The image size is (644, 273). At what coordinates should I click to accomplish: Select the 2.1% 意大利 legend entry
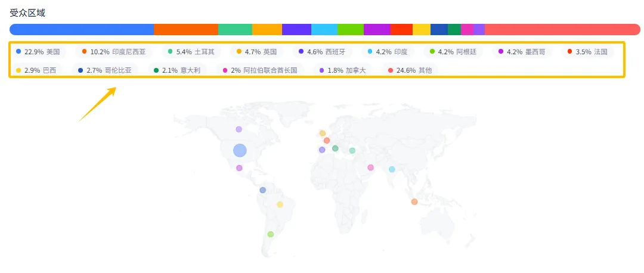(177, 70)
